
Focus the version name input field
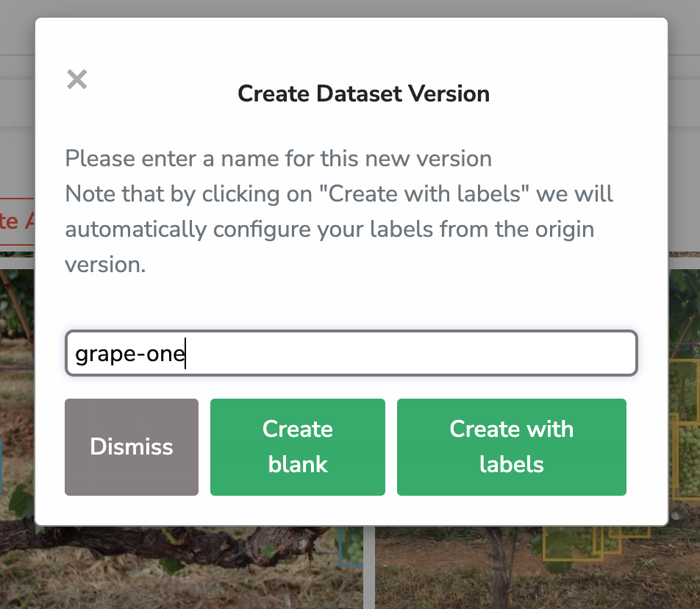[351, 353]
